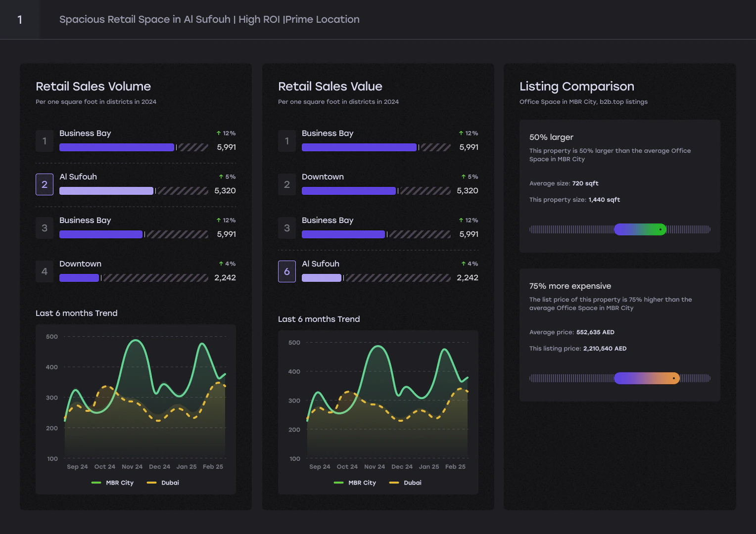Click Dubai legend in Sales Volume trend chart
This screenshot has width=756, height=534.
163,483
